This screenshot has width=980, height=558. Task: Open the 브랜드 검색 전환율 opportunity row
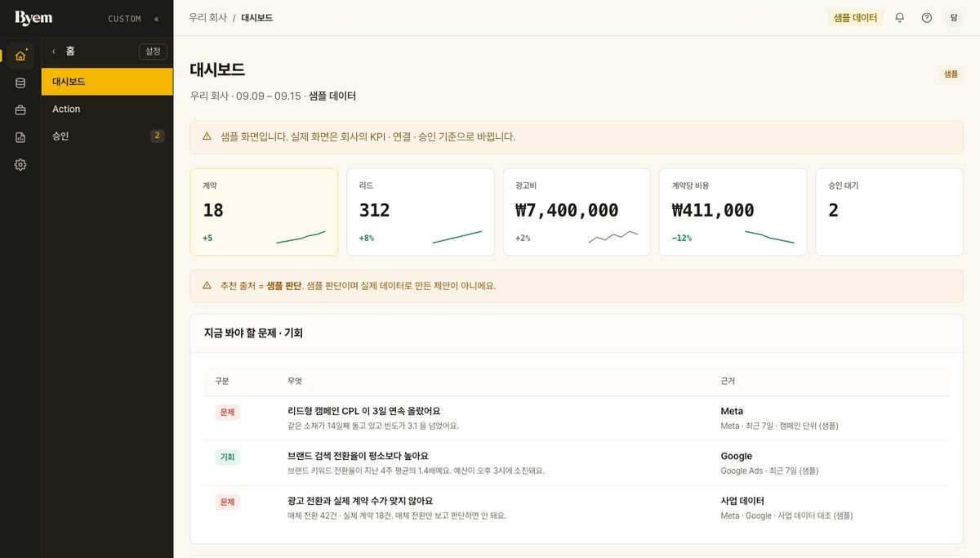tap(577, 463)
